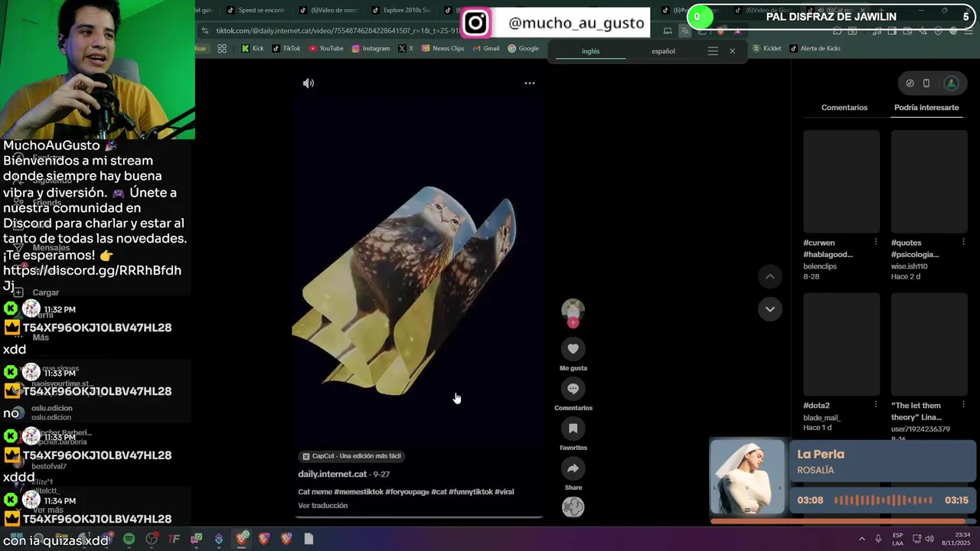Screen dimensions: 980x551
Task: Open translate popup hamburger menu
Action: 713,51
